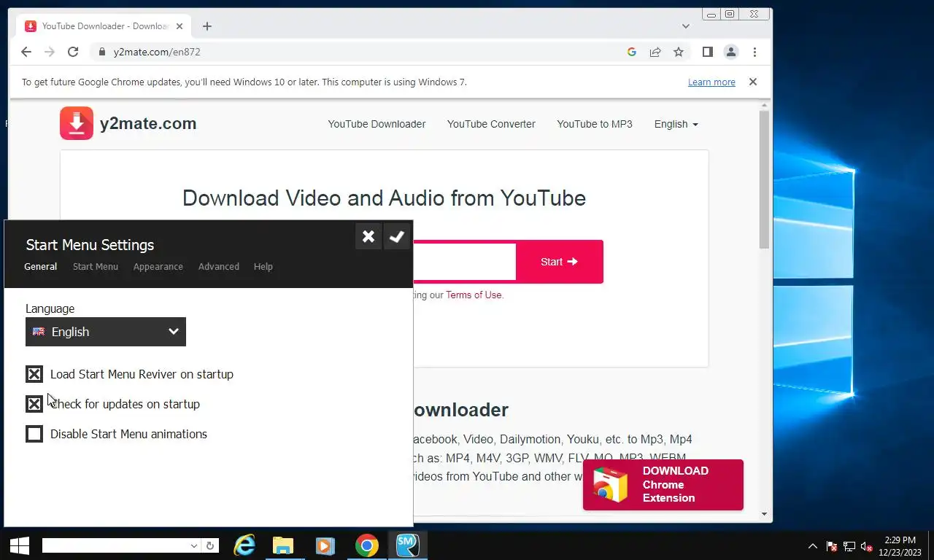Open the YouTube Downloader nav link

(377, 124)
